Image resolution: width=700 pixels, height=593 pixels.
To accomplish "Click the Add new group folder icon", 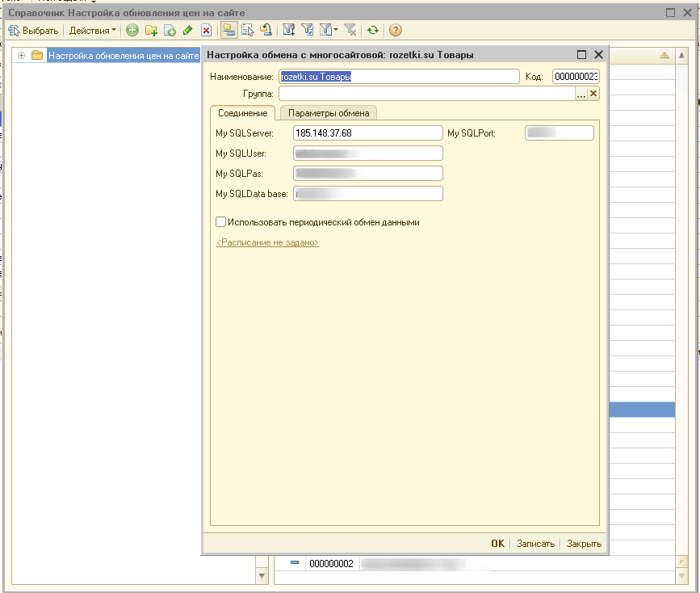I will point(151,31).
